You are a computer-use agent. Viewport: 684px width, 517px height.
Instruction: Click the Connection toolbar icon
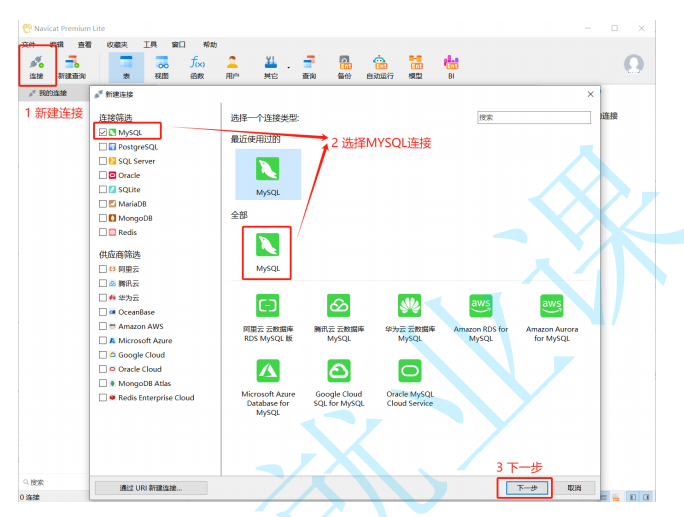[x=37, y=66]
